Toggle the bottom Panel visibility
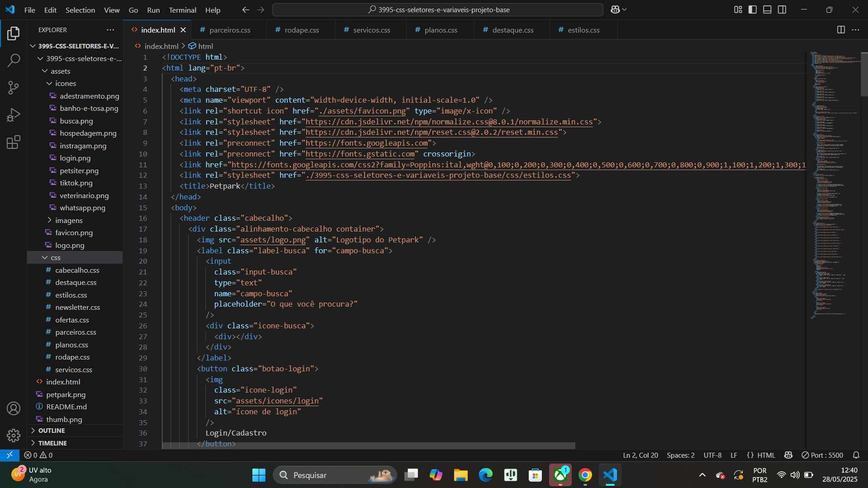The height and width of the screenshot is (488, 868). pyautogui.click(x=767, y=9)
